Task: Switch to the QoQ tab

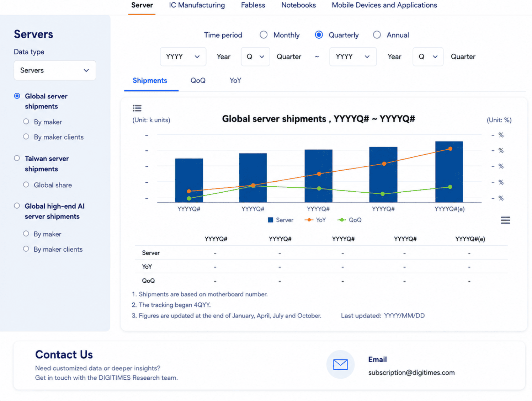Action: coord(198,81)
